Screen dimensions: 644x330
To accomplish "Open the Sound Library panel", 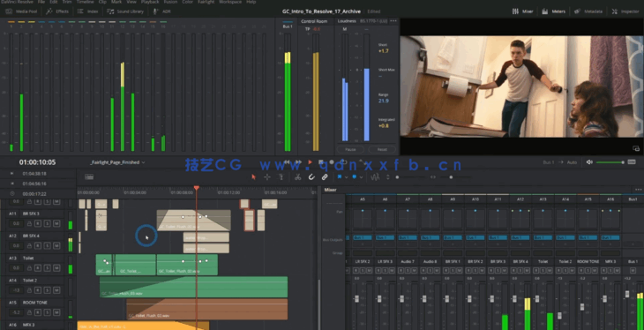I will 125,11.
